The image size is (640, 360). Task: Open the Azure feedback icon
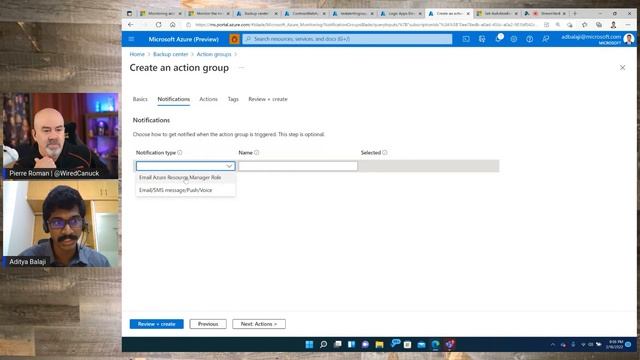[x=545, y=39]
